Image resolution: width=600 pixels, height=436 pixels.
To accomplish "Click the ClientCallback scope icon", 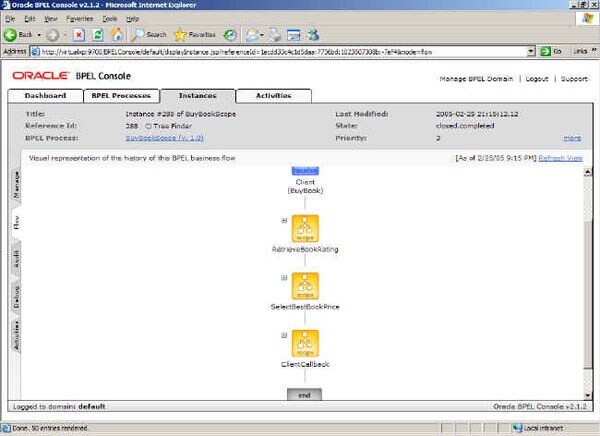I will pyautogui.click(x=305, y=343).
